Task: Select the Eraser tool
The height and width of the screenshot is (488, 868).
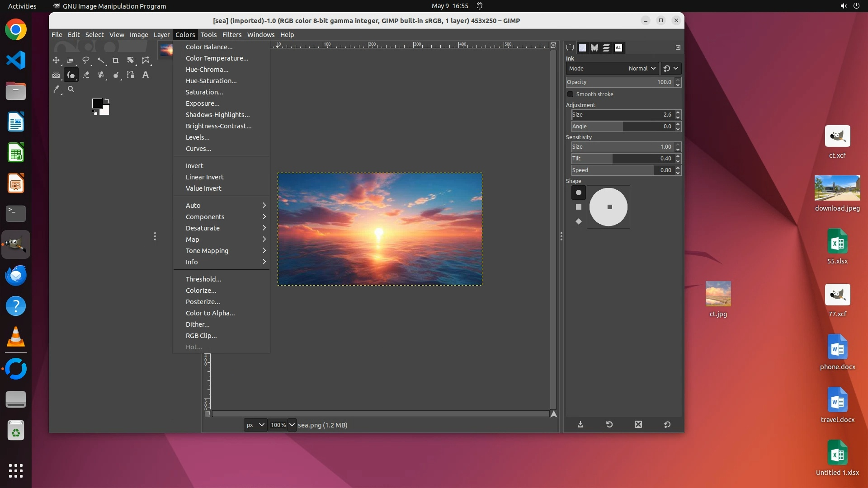Action: click(x=86, y=75)
